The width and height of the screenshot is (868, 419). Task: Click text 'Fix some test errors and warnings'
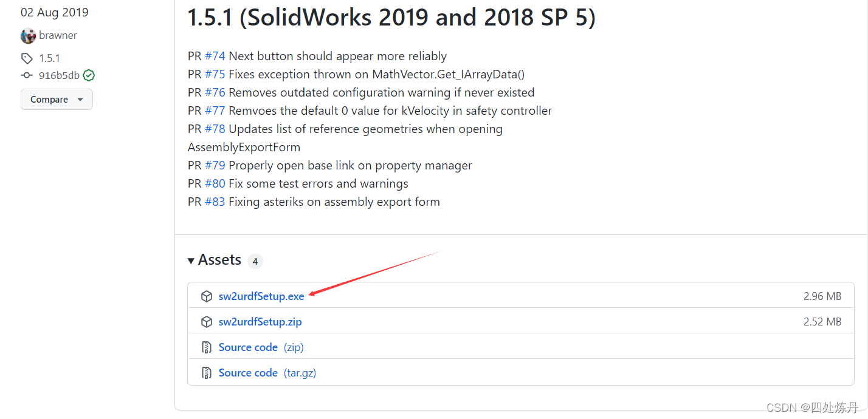(319, 183)
